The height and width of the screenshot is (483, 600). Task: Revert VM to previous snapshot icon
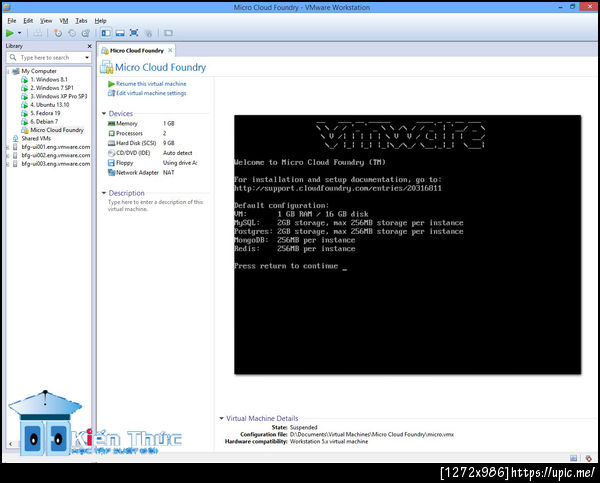(x=72, y=33)
